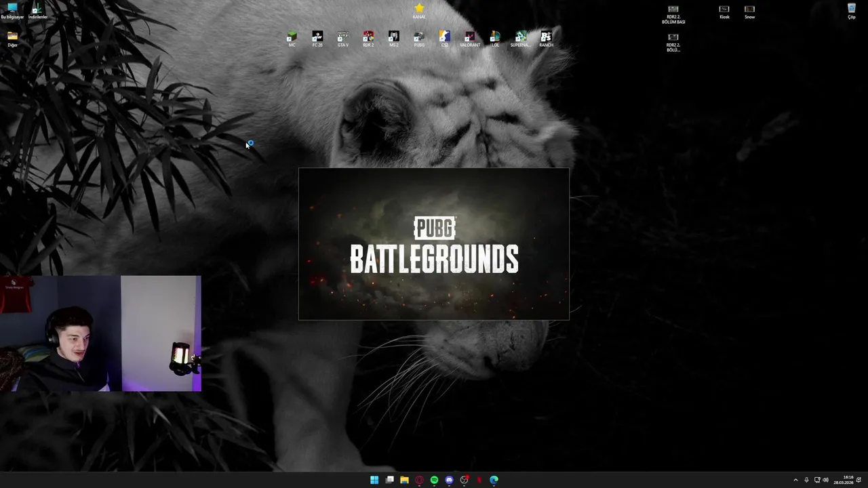Select the PUBG desktop shortcut
This screenshot has height=488, width=868.
(x=419, y=39)
